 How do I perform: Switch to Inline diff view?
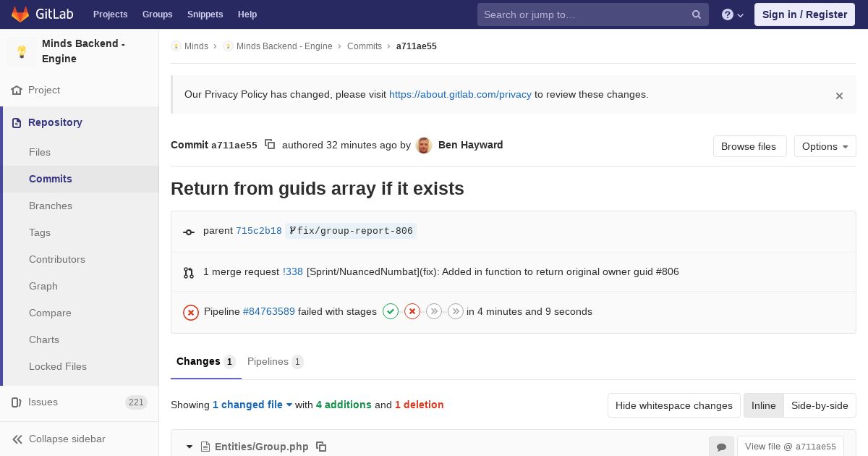coord(763,405)
